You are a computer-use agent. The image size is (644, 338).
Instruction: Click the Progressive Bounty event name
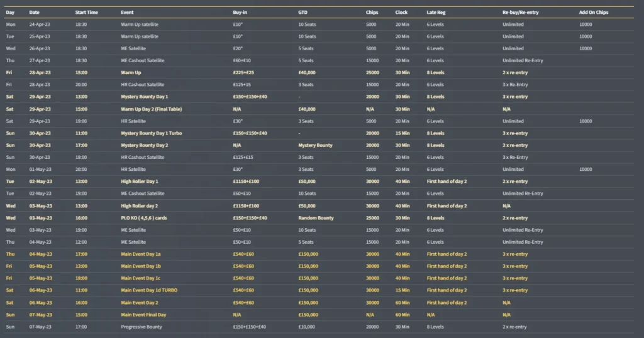(x=140, y=327)
